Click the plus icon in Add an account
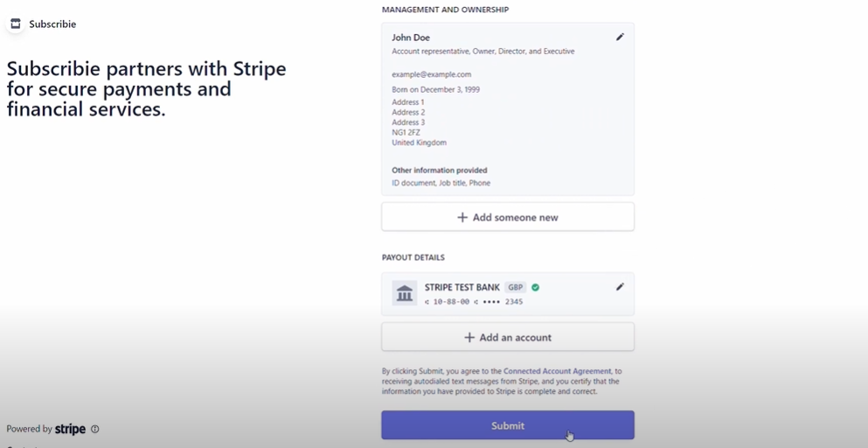 pos(469,338)
